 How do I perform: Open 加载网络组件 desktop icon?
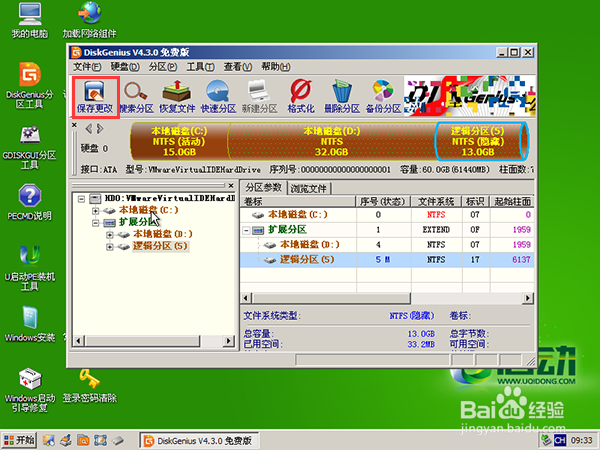coord(89,20)
